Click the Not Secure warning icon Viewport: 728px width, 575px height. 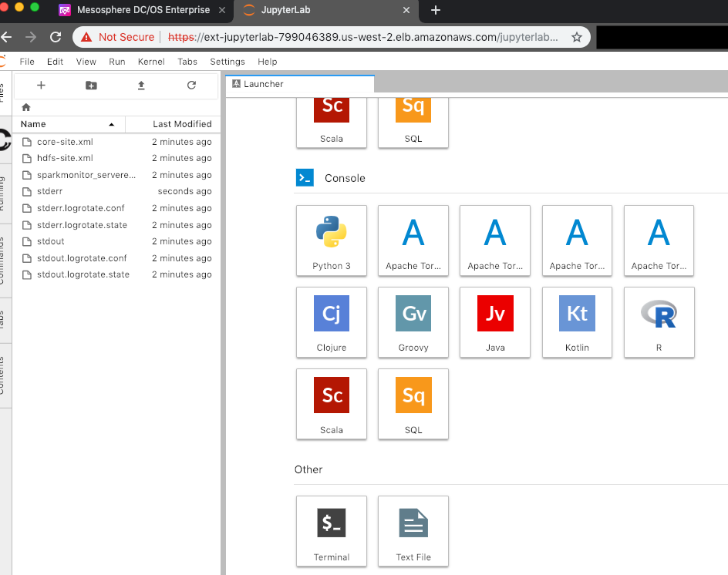pyautogui.click(x=86, y=37)
